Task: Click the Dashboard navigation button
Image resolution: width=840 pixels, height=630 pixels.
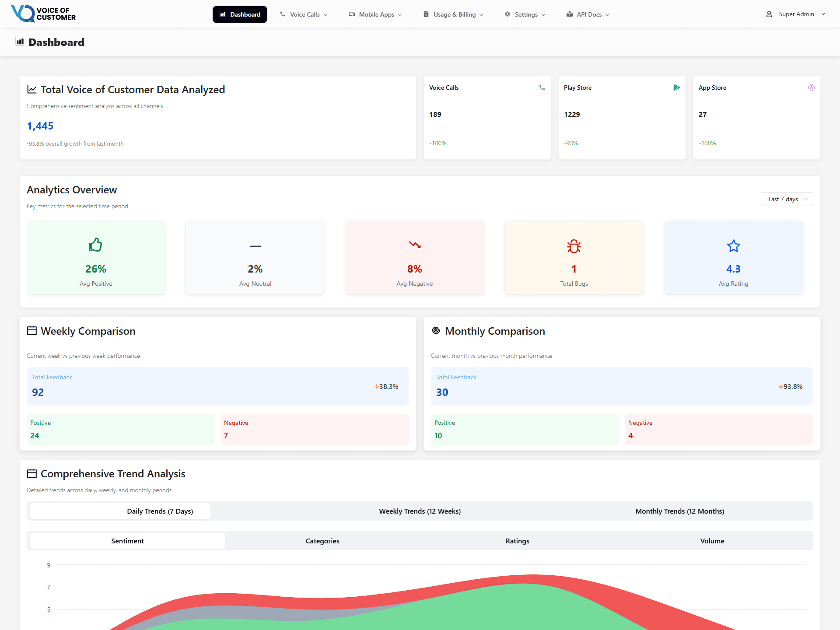Action: pos(240,14)
